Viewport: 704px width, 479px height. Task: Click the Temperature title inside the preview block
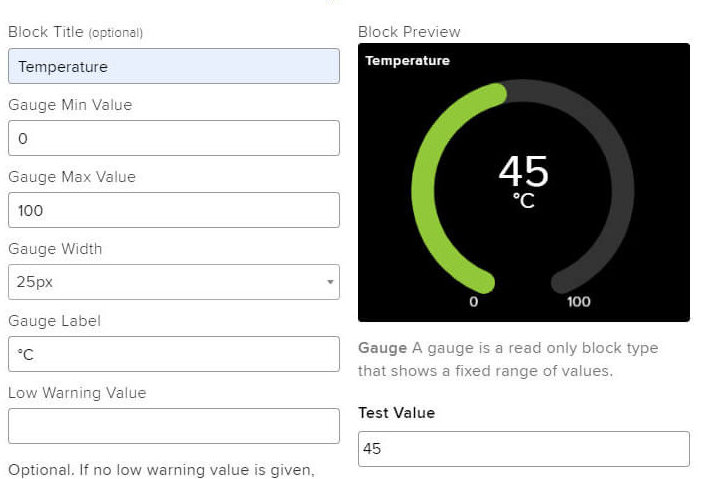pos(407,61)
